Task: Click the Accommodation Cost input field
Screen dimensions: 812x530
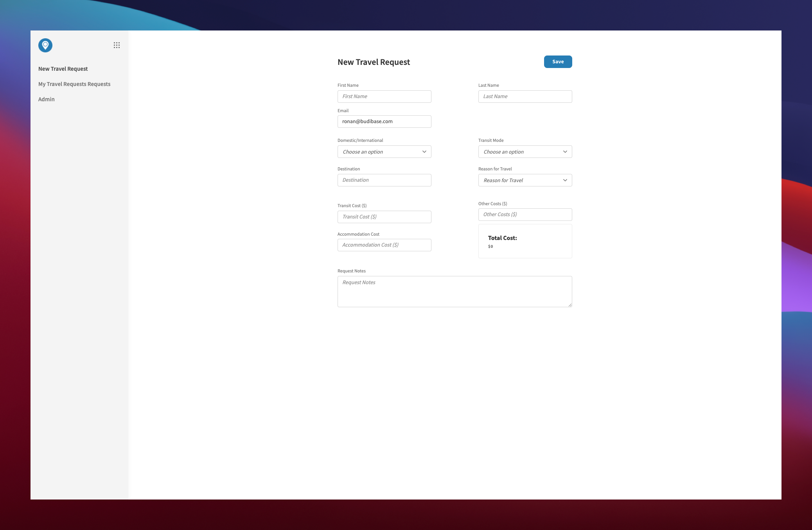Action: [384, 245]
